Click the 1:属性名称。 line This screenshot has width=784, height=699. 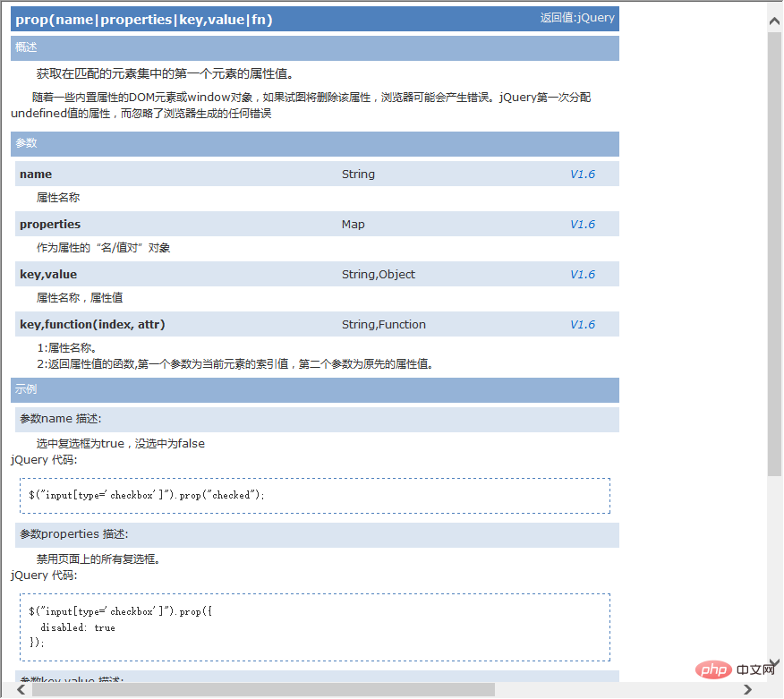pos(67,348)
